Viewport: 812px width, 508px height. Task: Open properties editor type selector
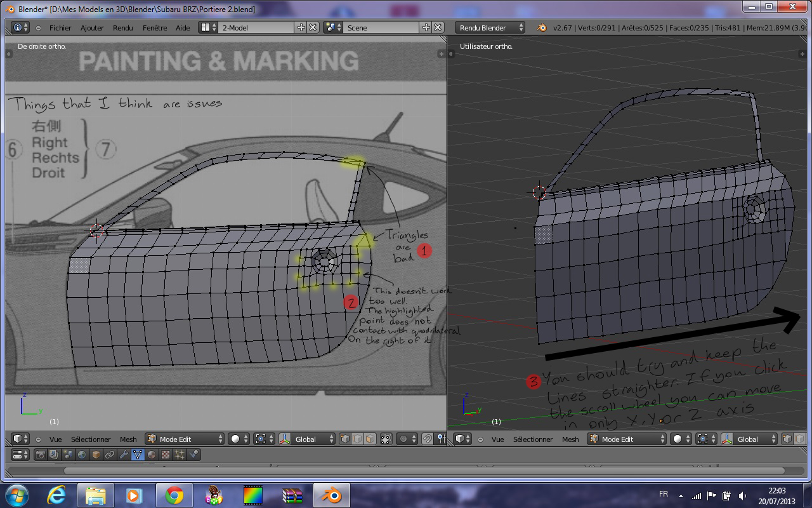pyautogui.click(x=20, y=455)
